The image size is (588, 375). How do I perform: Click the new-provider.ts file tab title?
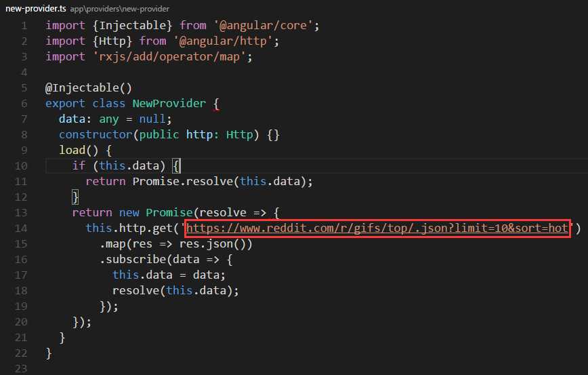click(x=36, y=8)
